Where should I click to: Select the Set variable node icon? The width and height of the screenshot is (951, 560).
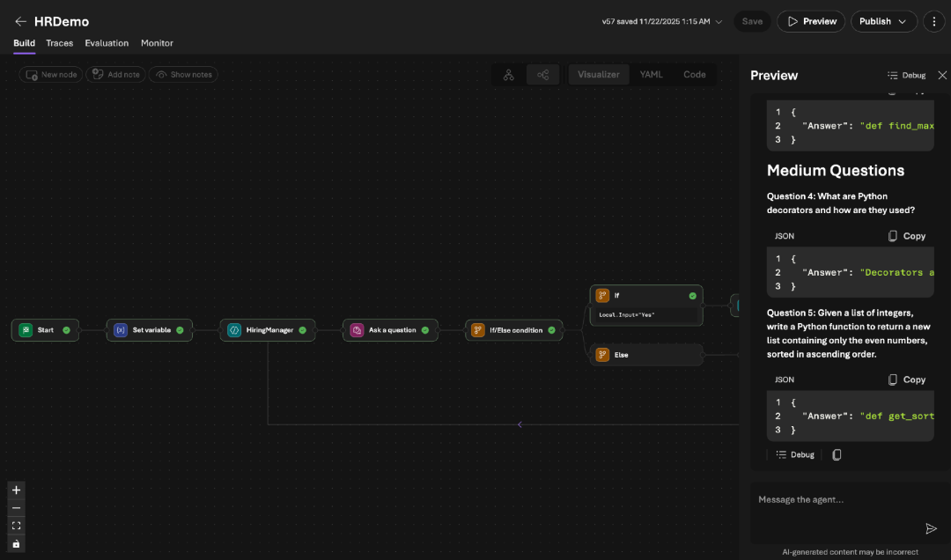point(121,330)
